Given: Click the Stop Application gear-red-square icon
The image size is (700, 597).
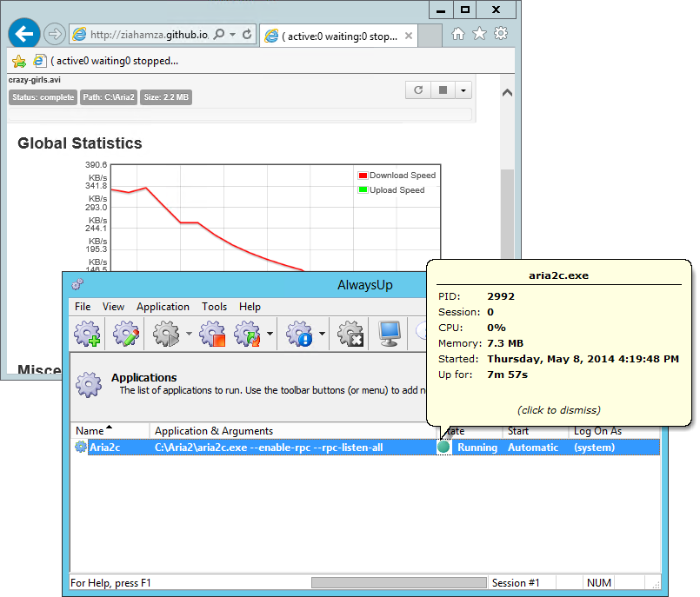Looking at the screenshot, I should pos(212,334).
